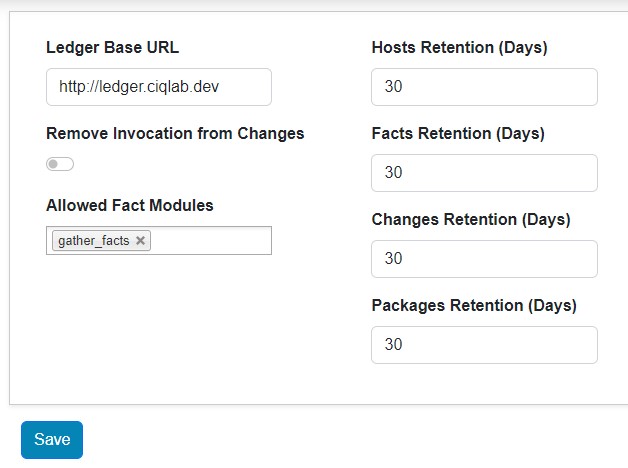Edit the Facts Retention days input
Image resolution: width=628 pixels, height=468 pixels.
tap(484, 173)
